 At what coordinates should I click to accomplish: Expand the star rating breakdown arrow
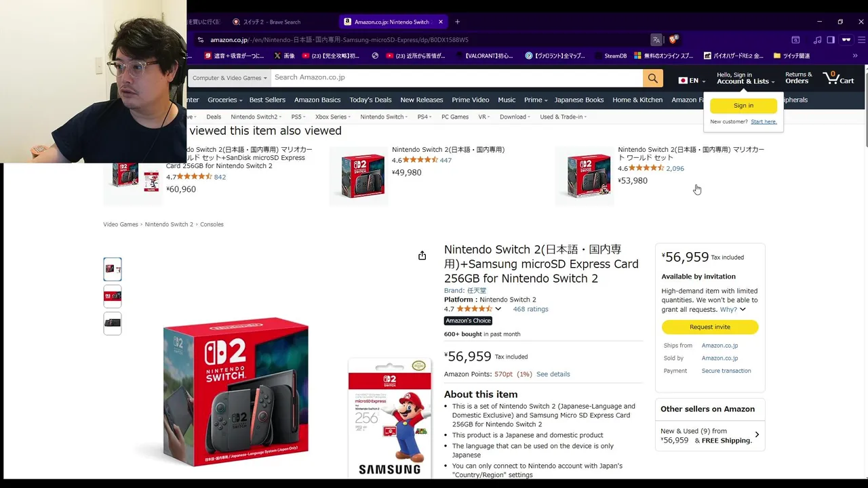click(x=498, y=309)
